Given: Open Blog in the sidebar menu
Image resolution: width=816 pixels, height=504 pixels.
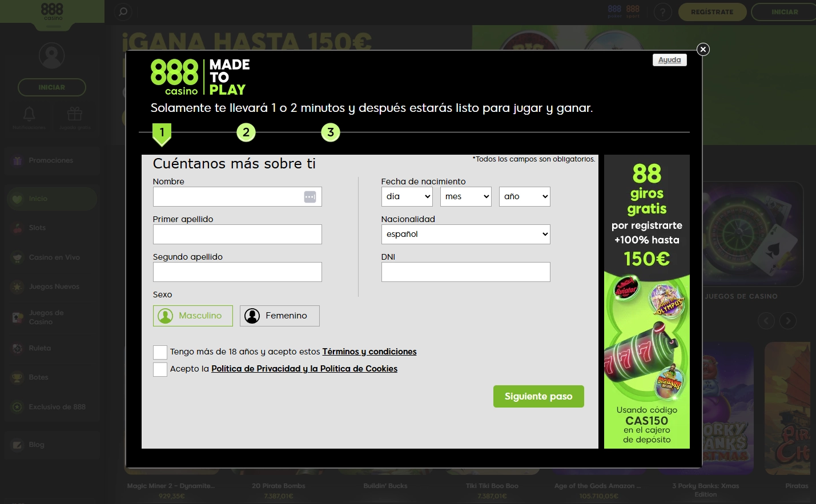Looking at the screenshot, I should 52,445.
